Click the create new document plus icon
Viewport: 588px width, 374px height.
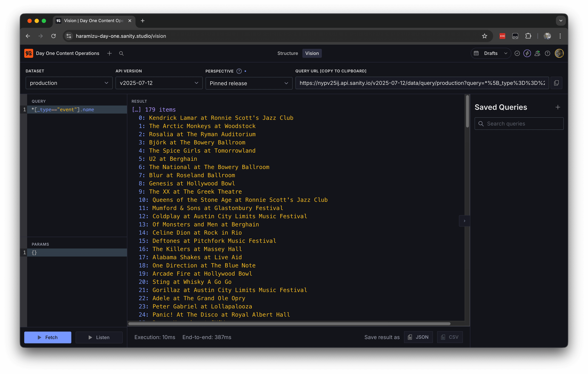pyautogui.click(x=109, y=53)
